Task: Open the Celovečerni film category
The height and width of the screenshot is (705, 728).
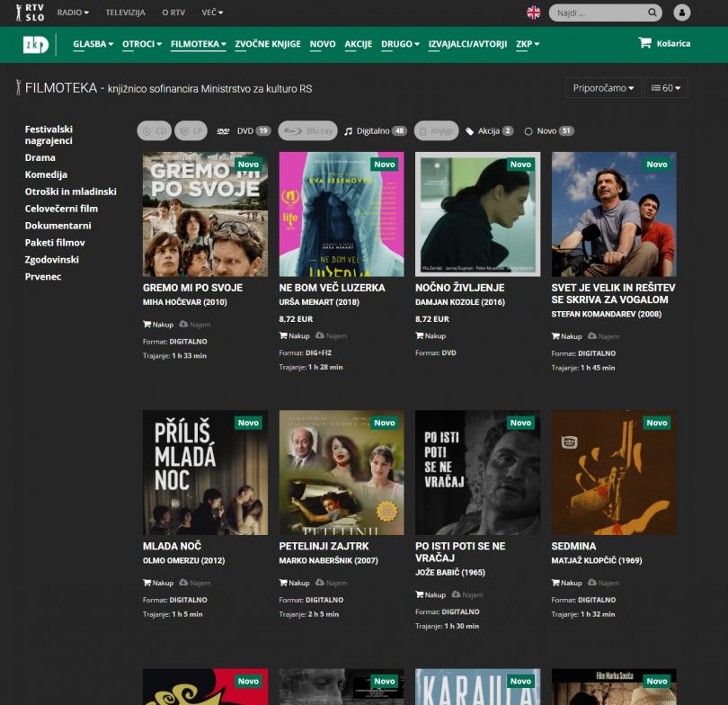Action: tap(61, 209)
